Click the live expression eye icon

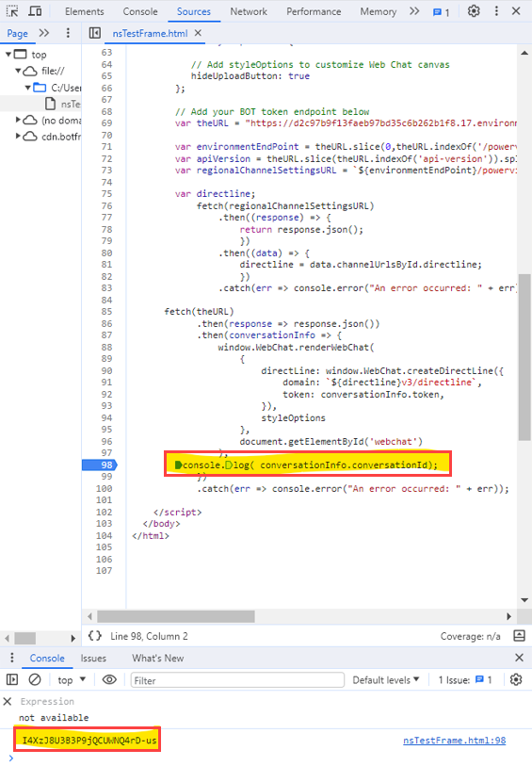[x=109, y=679]
